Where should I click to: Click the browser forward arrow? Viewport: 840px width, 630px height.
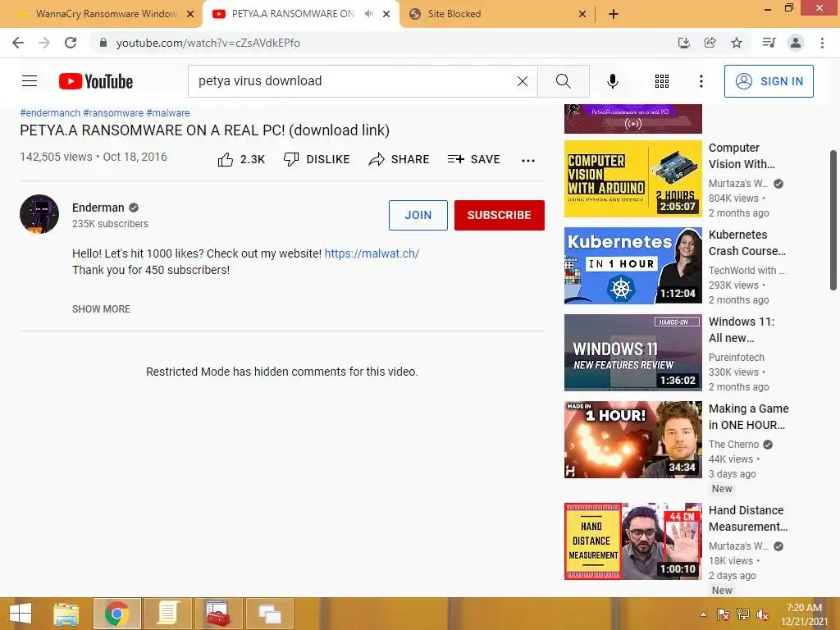44,43
